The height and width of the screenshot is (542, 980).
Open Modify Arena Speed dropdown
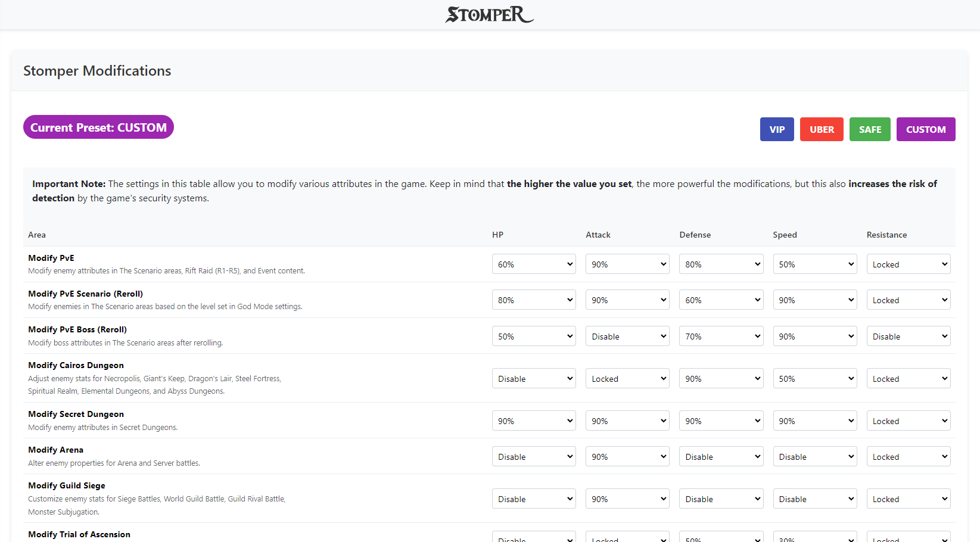[815, 456]
